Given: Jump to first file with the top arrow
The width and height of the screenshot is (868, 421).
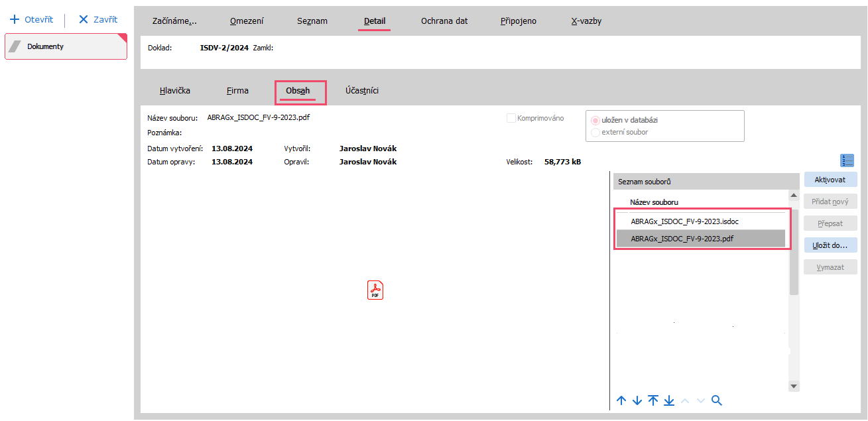Looking at the screenshot, I should coord(653,400).
